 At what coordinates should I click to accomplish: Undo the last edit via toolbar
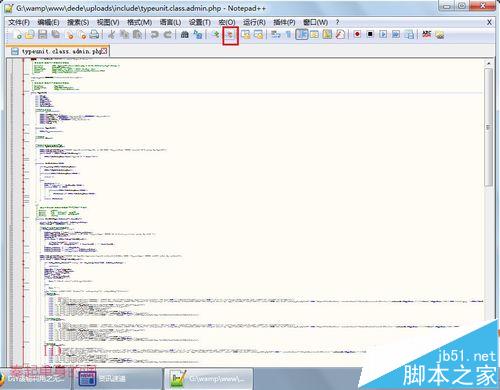click(154, 34)
